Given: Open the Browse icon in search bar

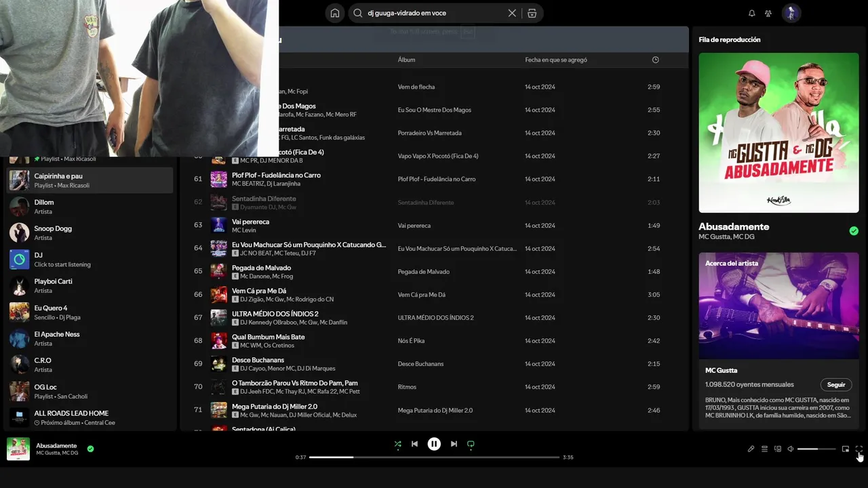Looking at the screenshot, I should point(532,13).
